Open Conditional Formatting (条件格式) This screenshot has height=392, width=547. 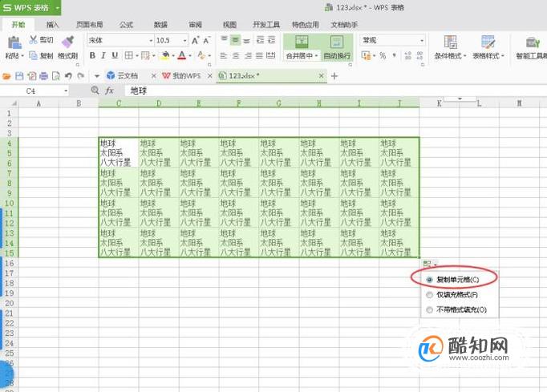(450, 47)
